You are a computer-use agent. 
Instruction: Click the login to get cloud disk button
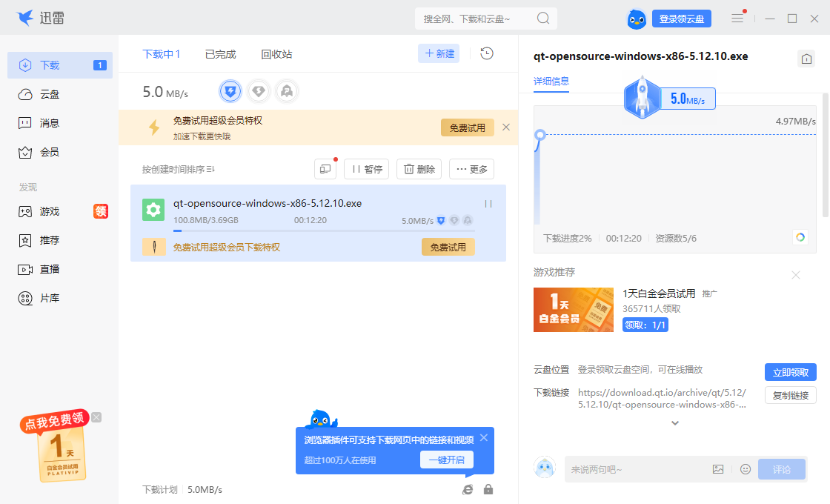coord(682,19)
